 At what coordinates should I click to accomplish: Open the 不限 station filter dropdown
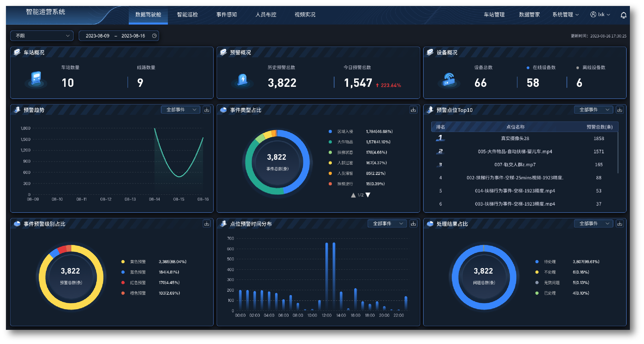[42, 36]
